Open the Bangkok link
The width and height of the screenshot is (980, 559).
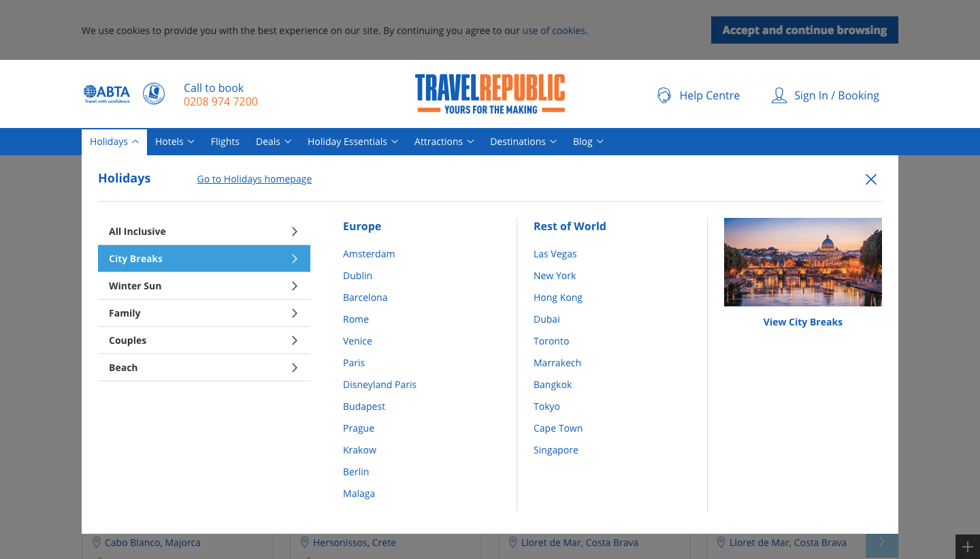[x=553, y=385]
